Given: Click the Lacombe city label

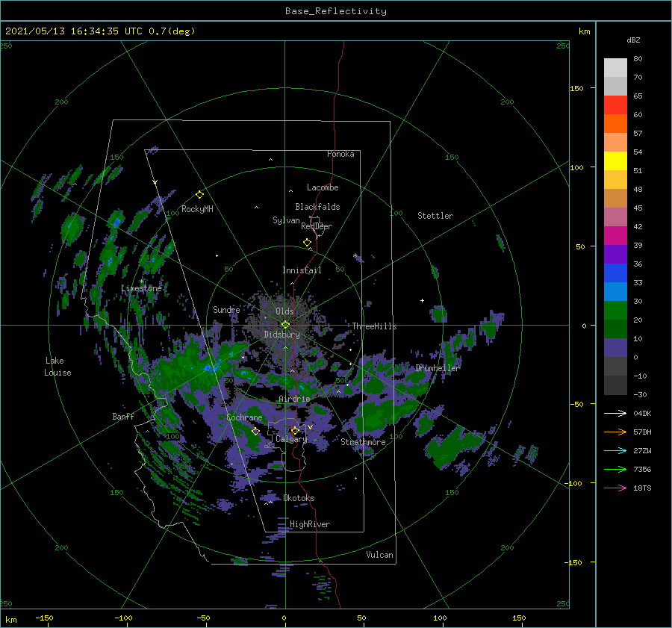Looking at the screenshot, I should coord(323,187).
